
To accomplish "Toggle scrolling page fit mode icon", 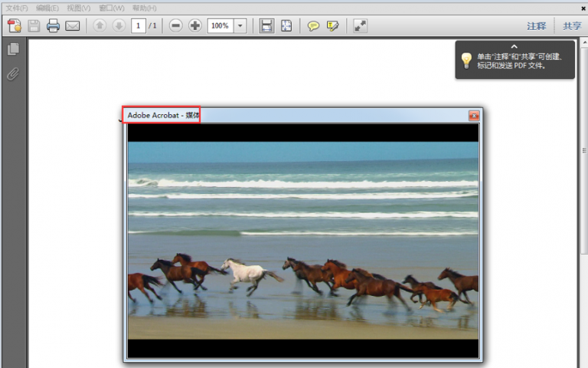I will pos(266,25).
